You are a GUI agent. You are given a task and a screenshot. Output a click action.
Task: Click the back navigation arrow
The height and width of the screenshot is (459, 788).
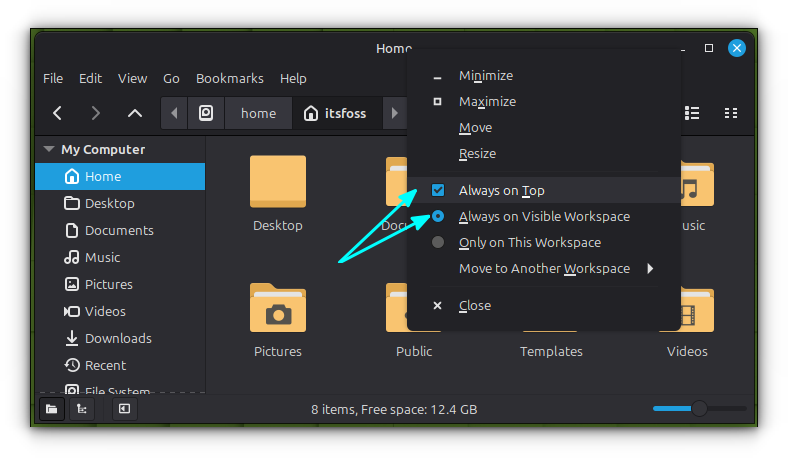(x=58, y=113)
